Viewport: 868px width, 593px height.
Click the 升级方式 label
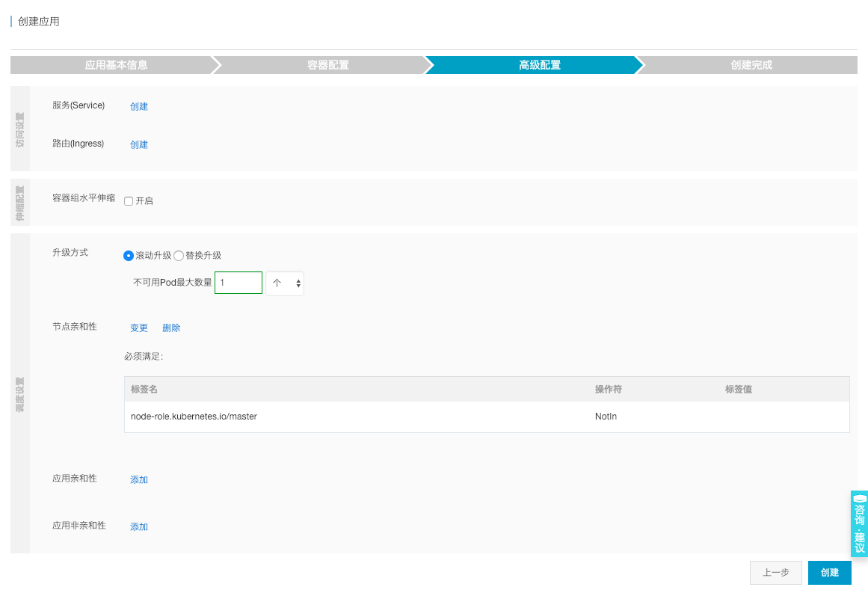(x=70, y=253)
